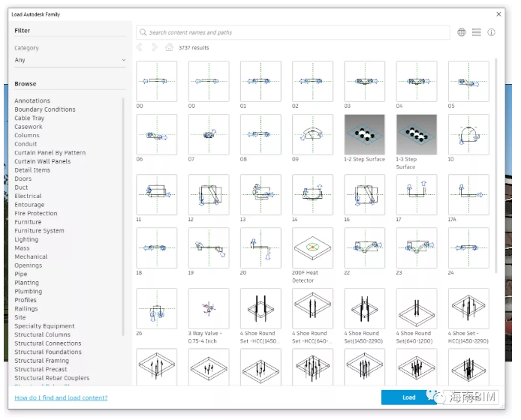Focus the search content names field
This screenshot has width=521, height=420.
(293, 32)
